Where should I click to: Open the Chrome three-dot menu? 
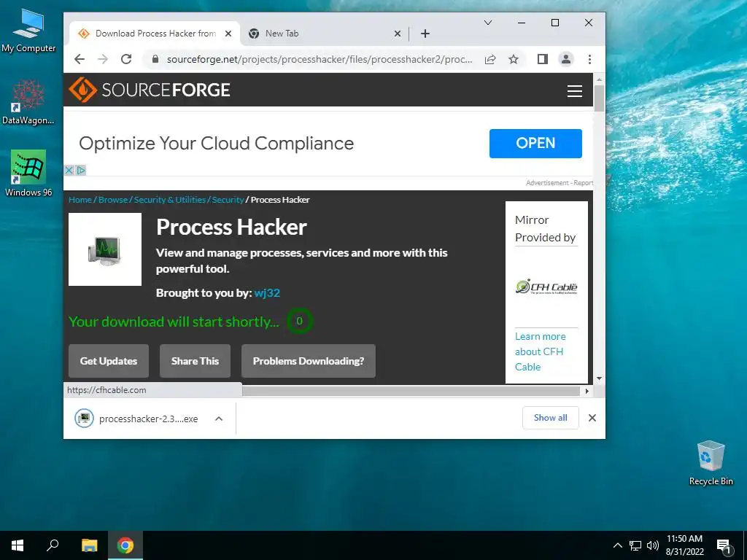589,59
